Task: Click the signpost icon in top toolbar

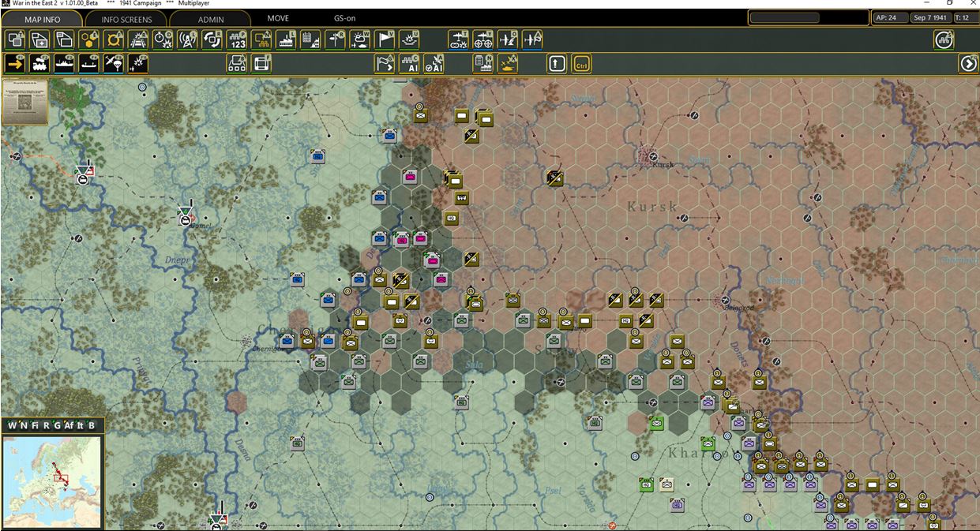Action: (336, 39)
